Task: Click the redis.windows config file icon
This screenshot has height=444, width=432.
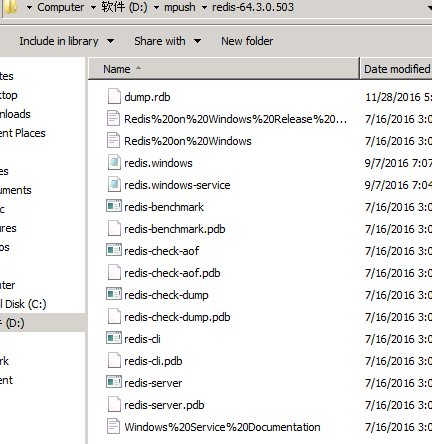Action: point(114,163)
